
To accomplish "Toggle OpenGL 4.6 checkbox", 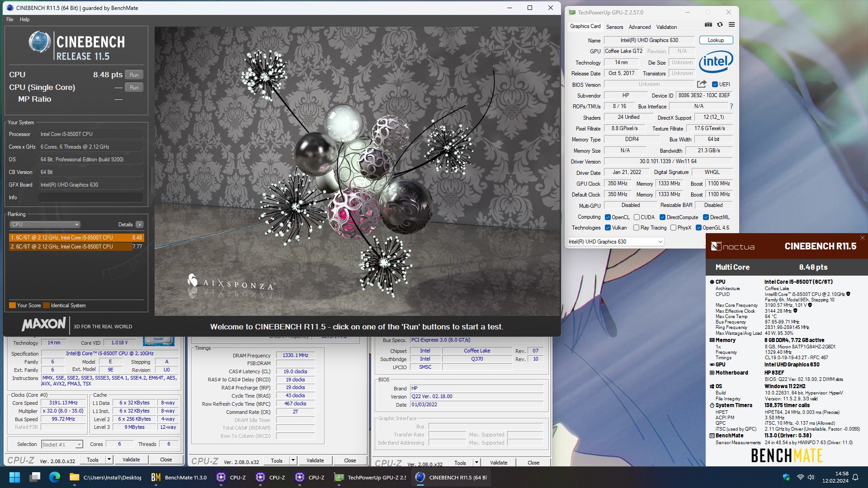I will click(698, 228).
